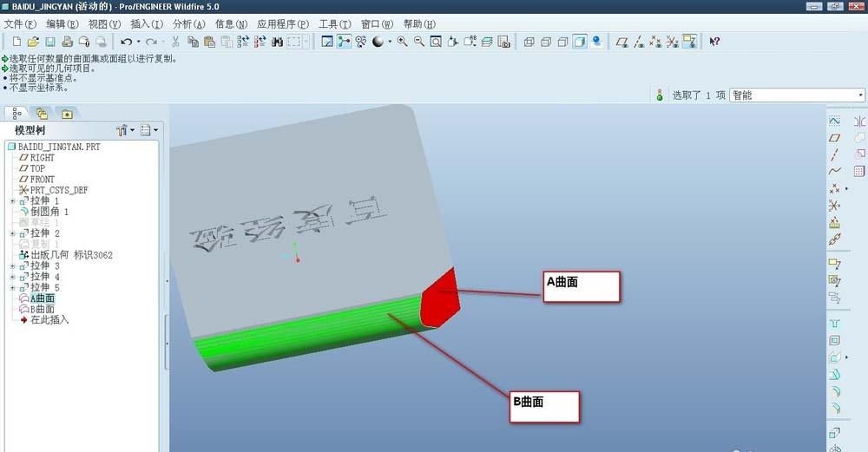Toggle coordinate systems display
Screen dimensions: 868x452
point(673,42)
